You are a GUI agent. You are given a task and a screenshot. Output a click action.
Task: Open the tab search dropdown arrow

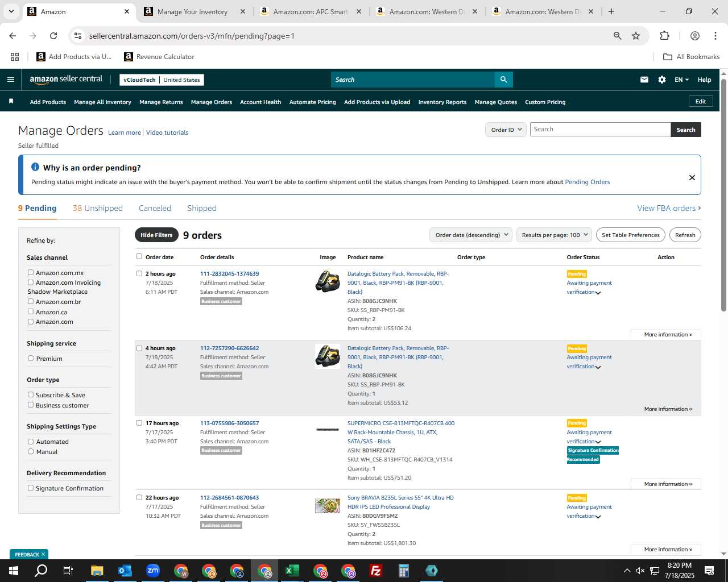[x=11, y=11]
